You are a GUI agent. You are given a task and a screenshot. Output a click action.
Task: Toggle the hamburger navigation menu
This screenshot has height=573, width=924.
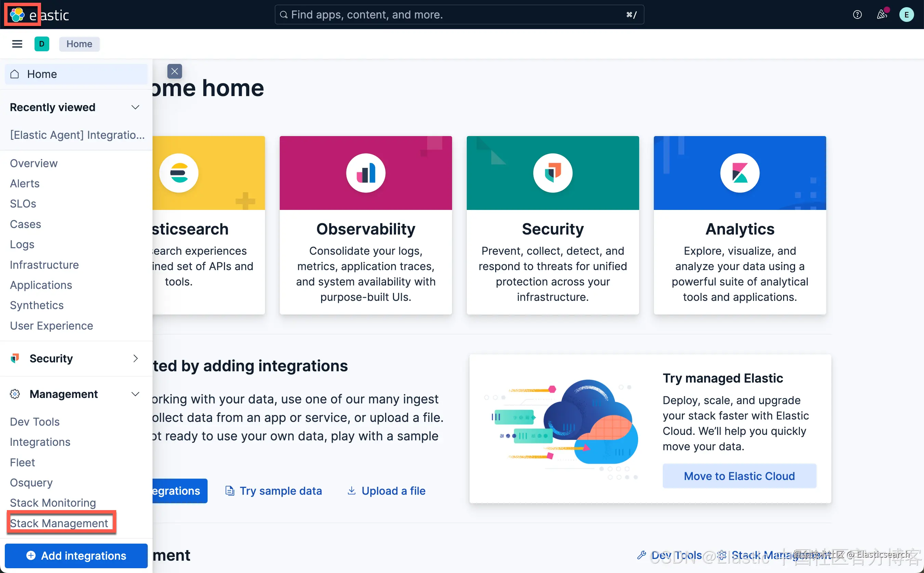tap(17, 44)
